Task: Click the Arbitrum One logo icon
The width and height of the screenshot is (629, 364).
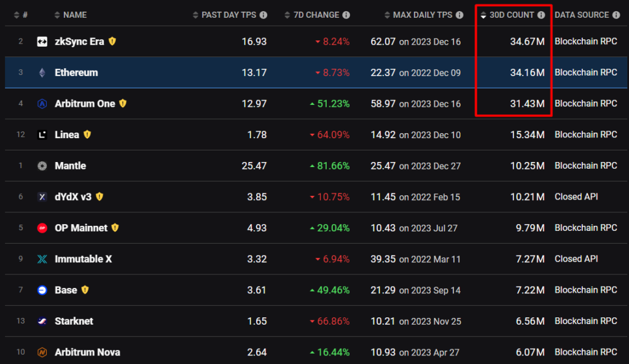Action: [x=42, y=104]
